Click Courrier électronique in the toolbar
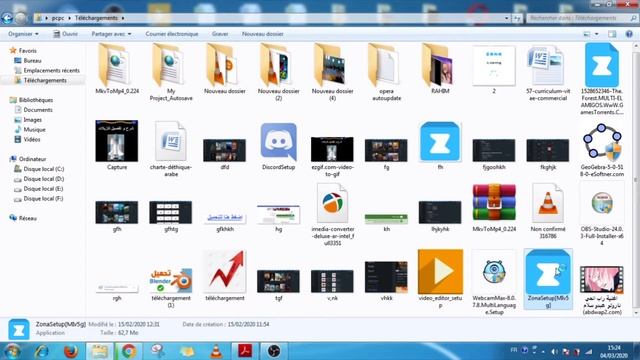The image size is (640, 360). [172, 34]
